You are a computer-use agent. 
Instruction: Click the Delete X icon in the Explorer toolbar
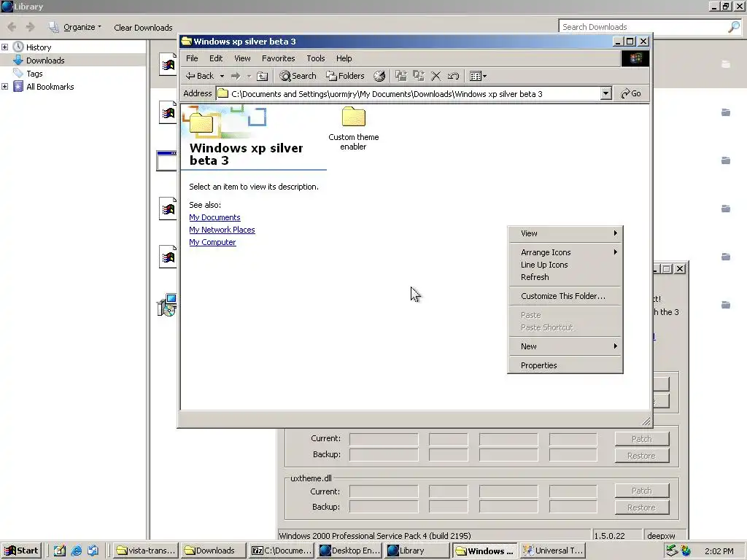(x=436, y=76)
